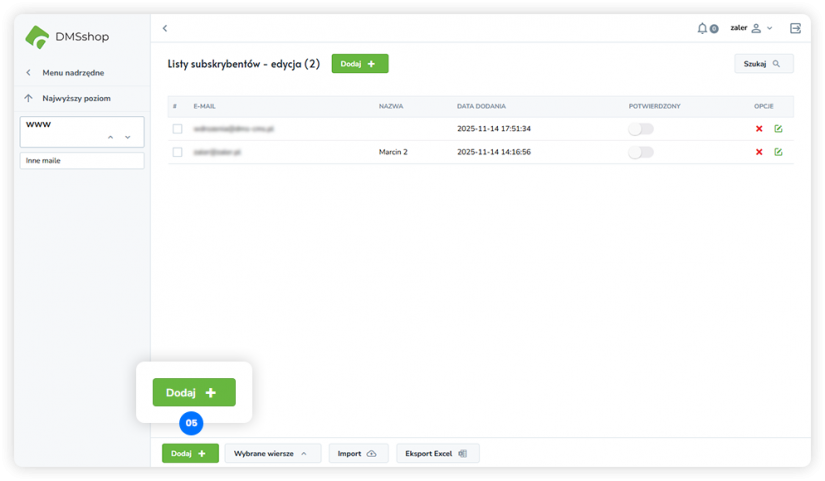Image resolution: width=825 pixels, height=481 pixels.
Task: Go to Menu nadrzędne
Action: point(72,72)
